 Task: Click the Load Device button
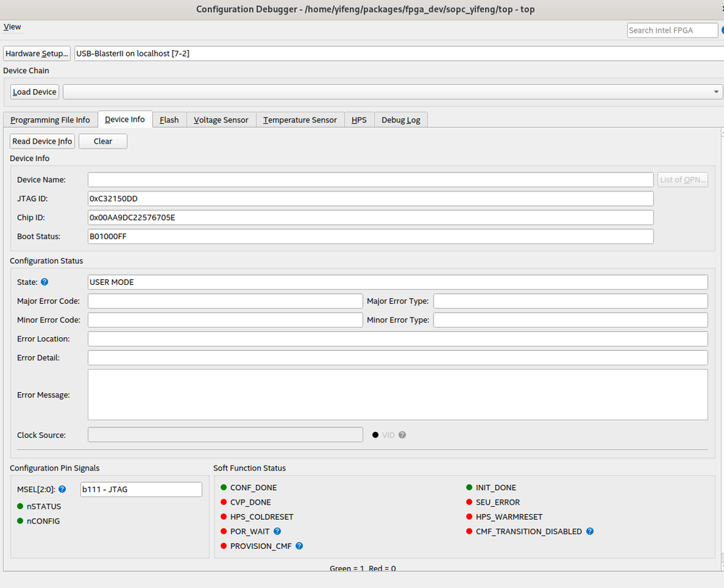tap(35, 92)
